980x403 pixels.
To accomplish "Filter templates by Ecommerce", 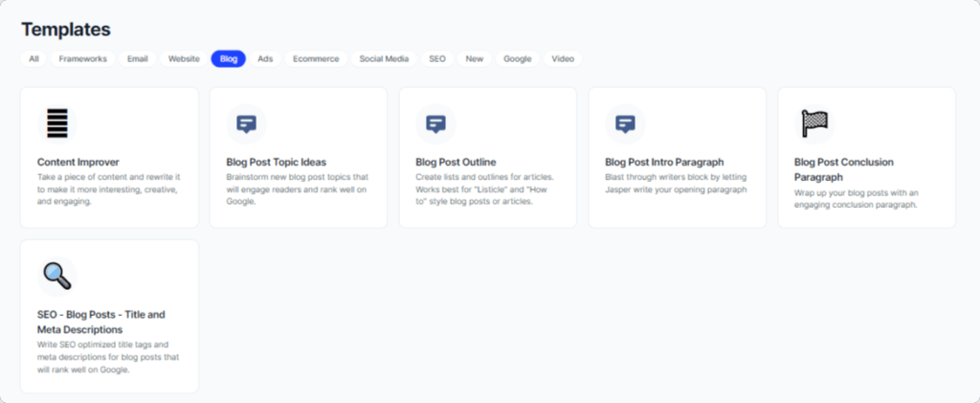I will tap(316, 58).
